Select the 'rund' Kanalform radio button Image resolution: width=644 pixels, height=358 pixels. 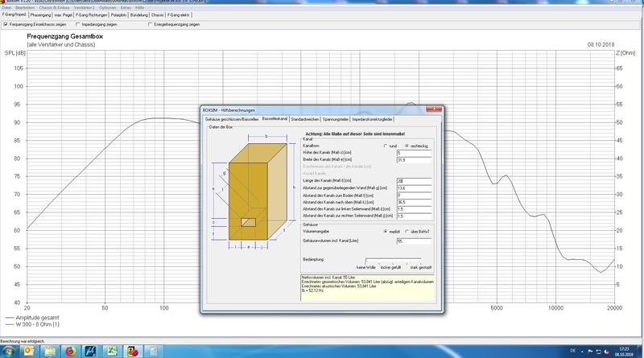(385, 145)
